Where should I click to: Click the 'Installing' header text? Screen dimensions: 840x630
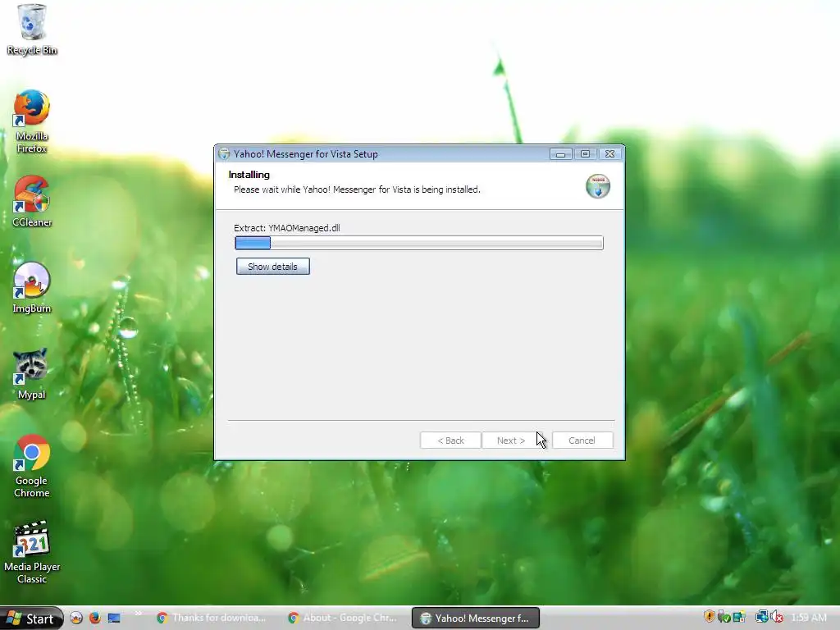(x=249, y=175)
